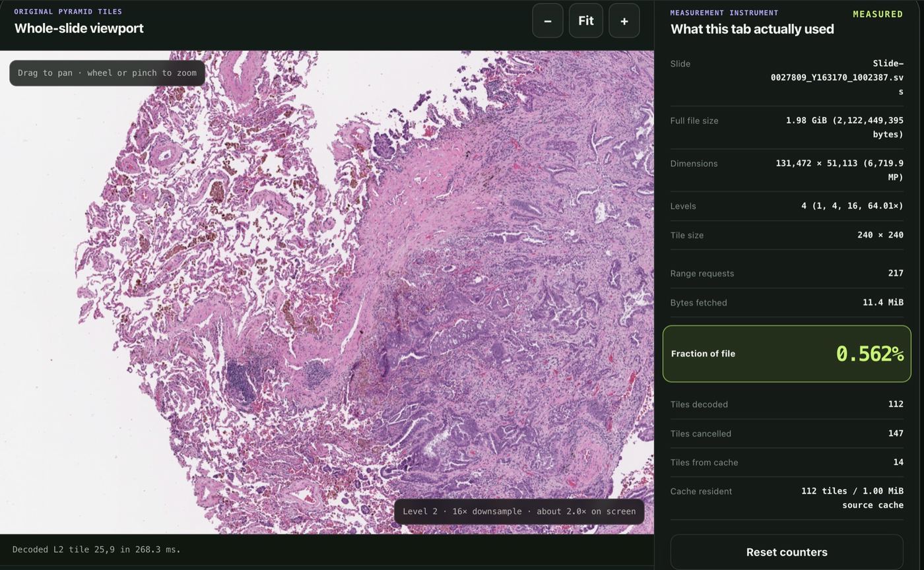Click the 'ORIGINAL PYRAMID TILES' label

[68, 11]
